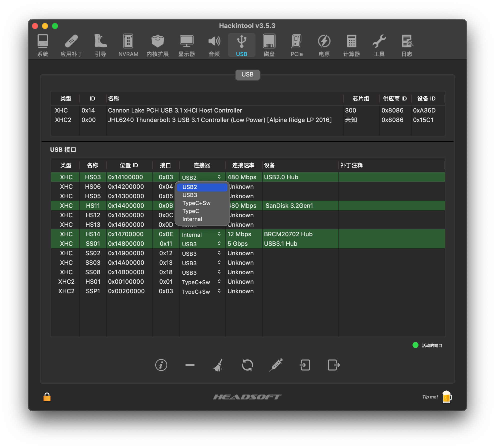This screenshot has height=448, width=495.
Task: Click the minus (remove port) icon
Action: coord(190,365)
